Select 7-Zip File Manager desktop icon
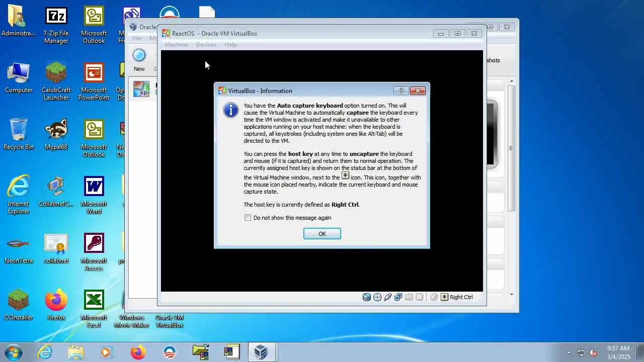This screenshot has width=644, height=362. click(56, 25)
